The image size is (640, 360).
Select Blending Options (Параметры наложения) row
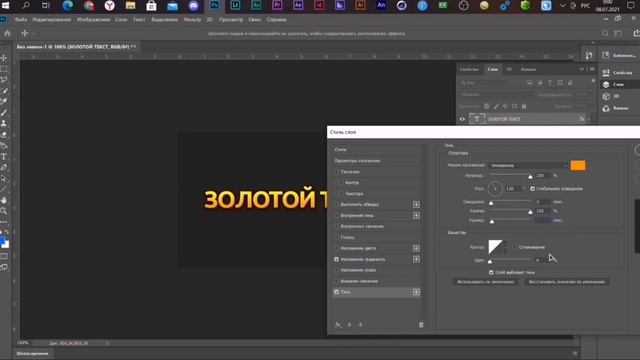[x=376, y=161]
